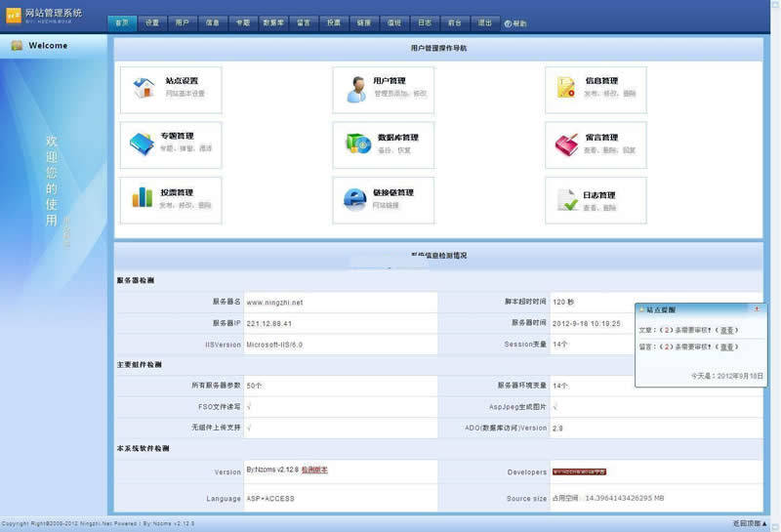Open the 链接 tab
This screenshot has height=532, width=781.
(364, 22)
